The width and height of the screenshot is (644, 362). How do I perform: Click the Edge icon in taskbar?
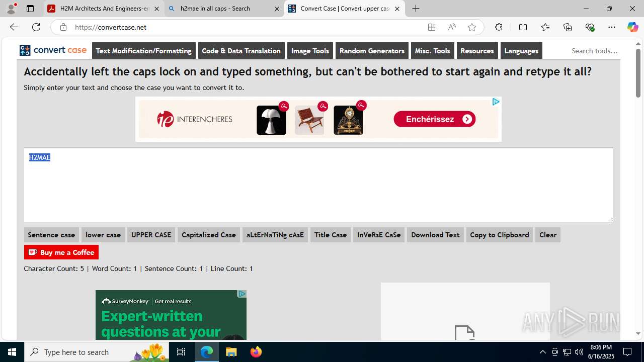pos(207,352)
